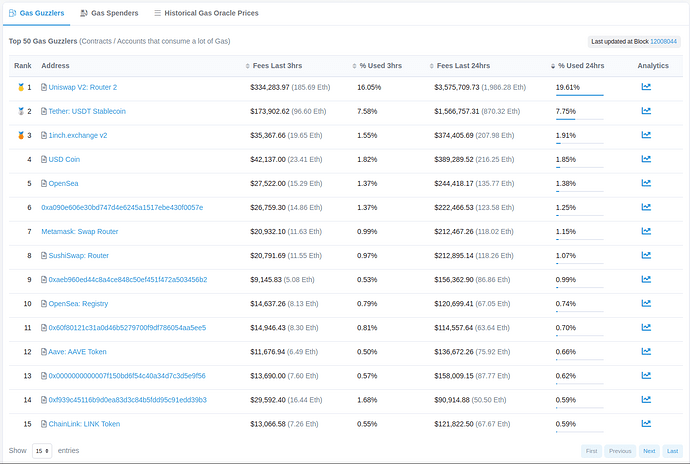Click the 1.91% usage progress bar
Viewport: 690px width, 464px height.
click(580, 143)
